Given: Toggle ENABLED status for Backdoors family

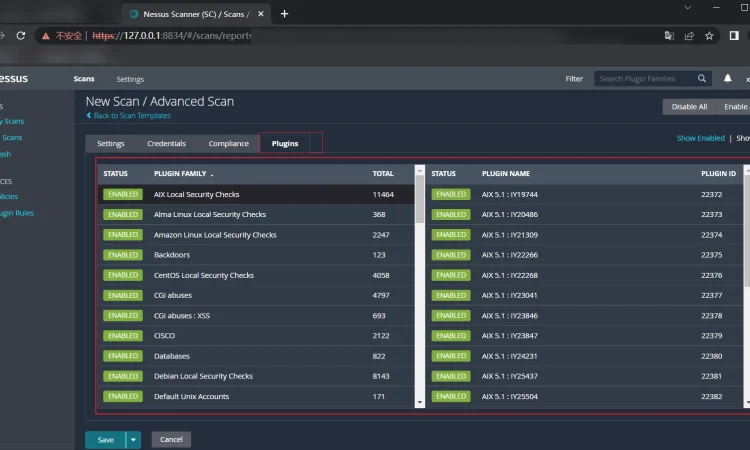Looking at the screenshot, I should pos(123,255).
